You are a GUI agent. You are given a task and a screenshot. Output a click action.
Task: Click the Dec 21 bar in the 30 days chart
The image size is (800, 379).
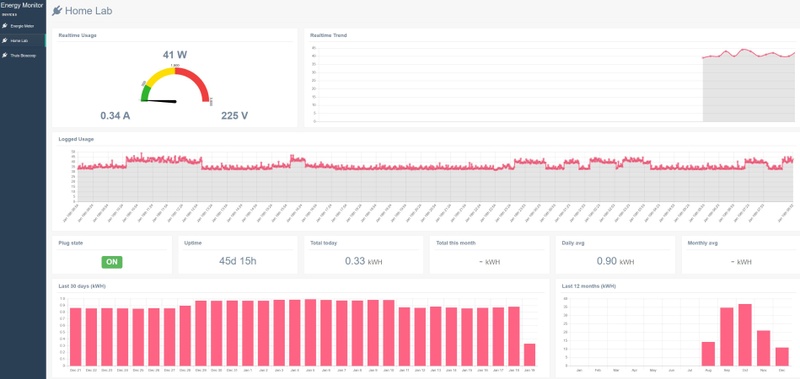(x=76, y=337)
